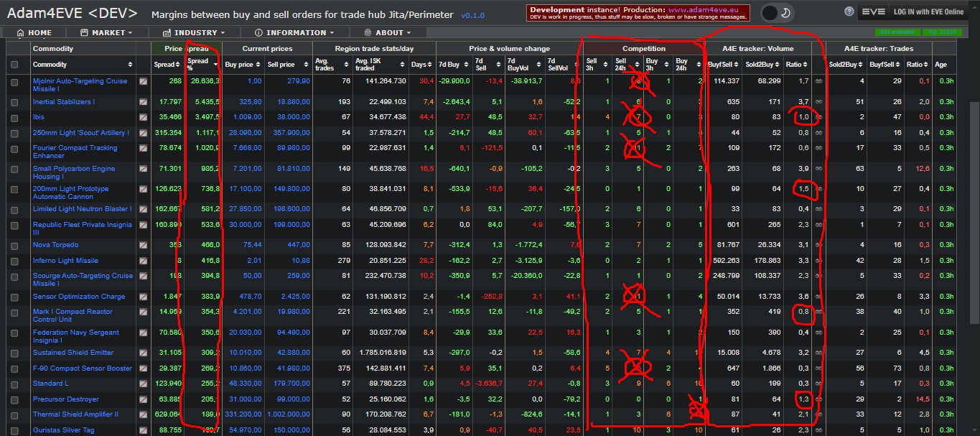Image resolution: width=980 pixels, height=436 pixels.
Task: Open the INFORMATION dropdown menu
Action: pos(294,32)
